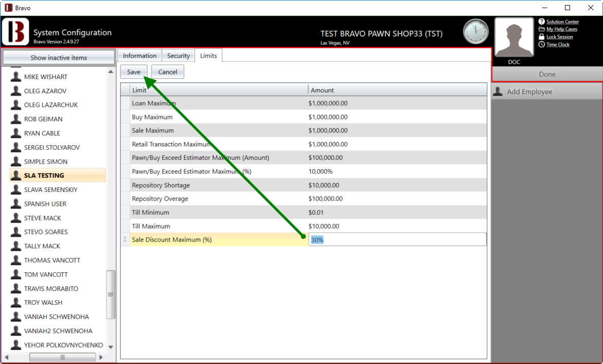The height and width of the screenshot is (364, 603).
Task: Open the My Help Cases link
Action: click(561, 29)
